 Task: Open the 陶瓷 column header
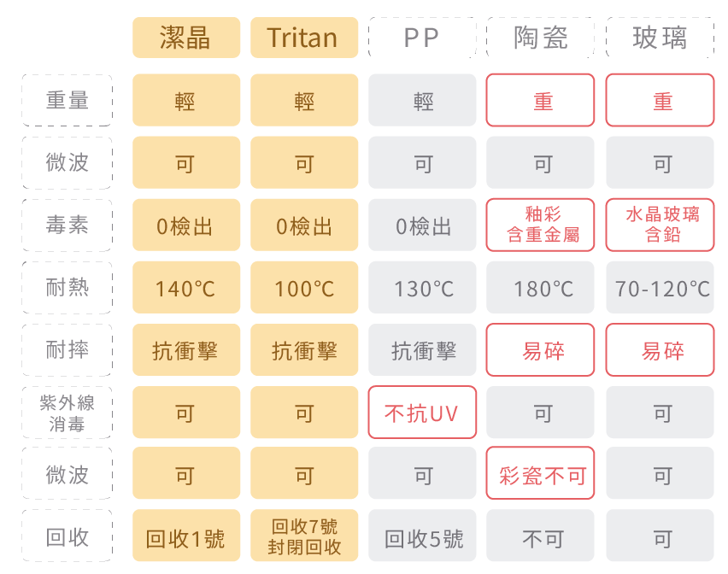coord(541,38)
